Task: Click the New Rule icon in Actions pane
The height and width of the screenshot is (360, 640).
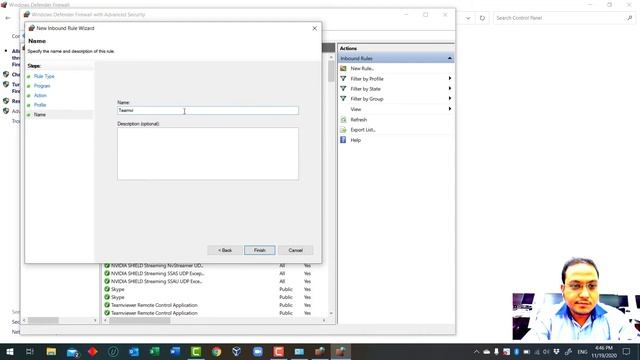Action: [343, 68]
